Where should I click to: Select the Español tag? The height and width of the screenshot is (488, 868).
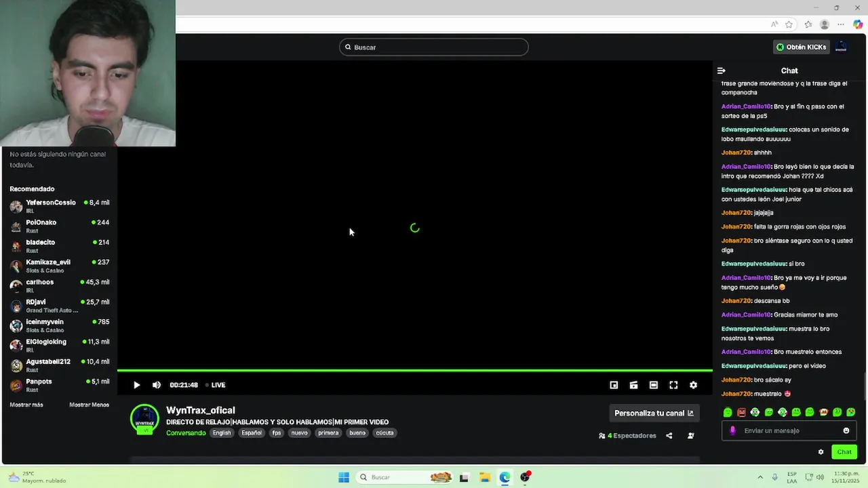point(252,433)
